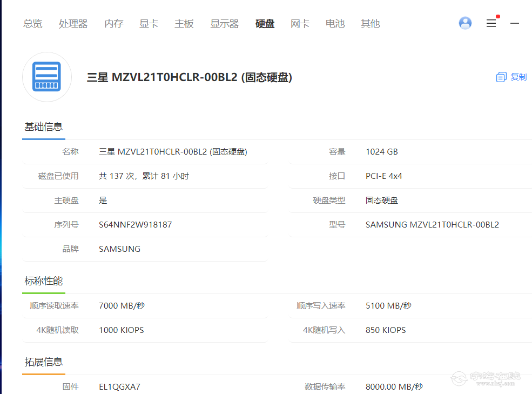The height and width of the screenshot is (394, 532).
Task: Select data transfer rate 8000.00 MB/秒
Action: [x=394, y=387]
